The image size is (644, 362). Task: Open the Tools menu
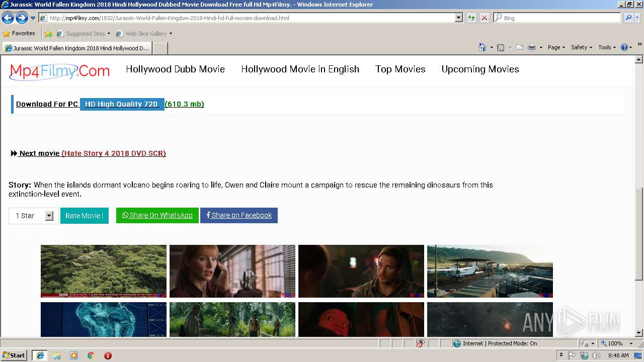click(x=607, y=47)
